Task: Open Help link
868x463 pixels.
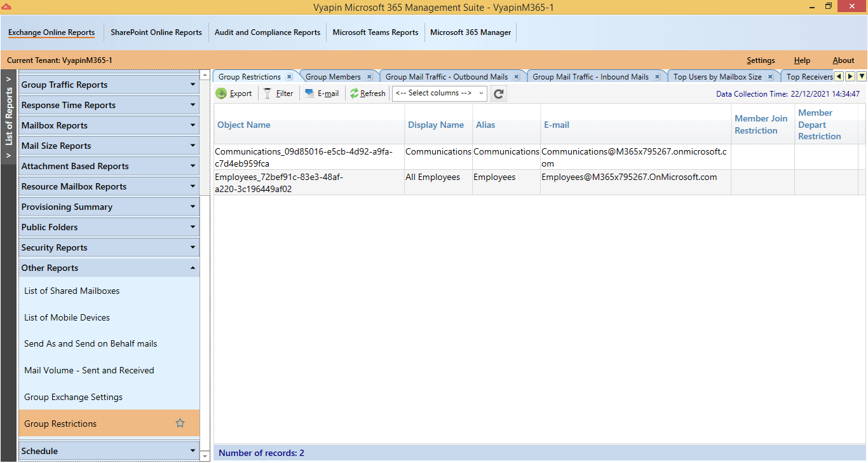Action: pos(802,60)
